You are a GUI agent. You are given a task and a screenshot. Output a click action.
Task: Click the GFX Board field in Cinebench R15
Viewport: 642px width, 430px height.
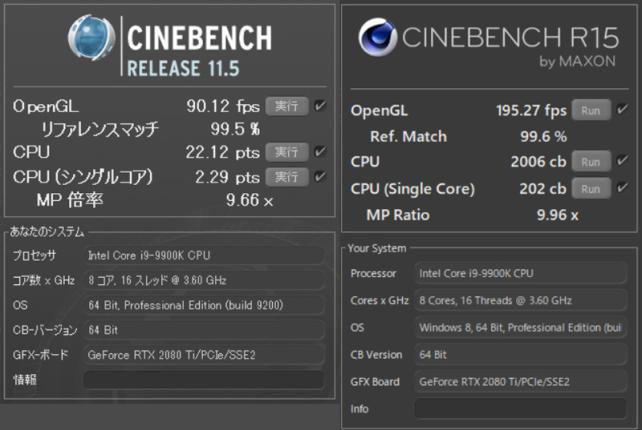pyautogui.click(x=520, y=382)
